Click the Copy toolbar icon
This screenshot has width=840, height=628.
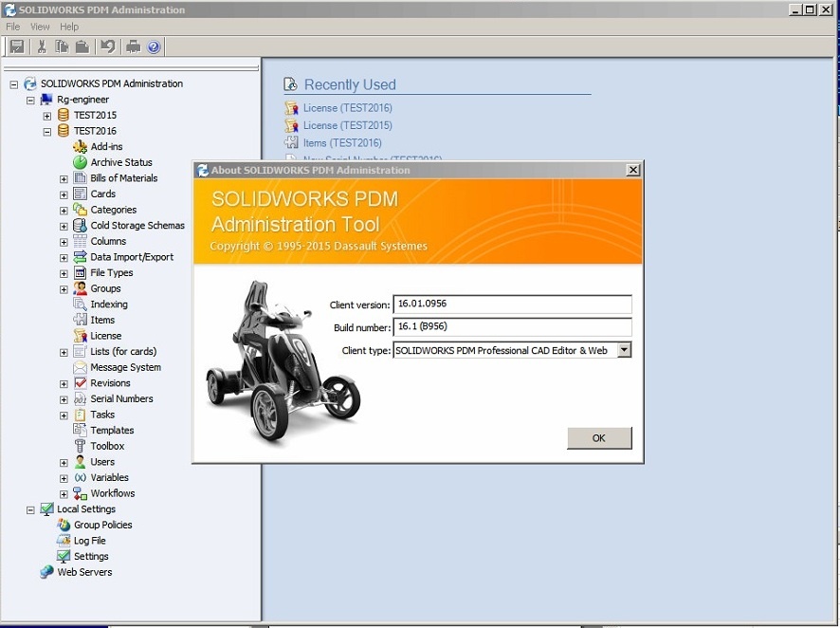click(62, 46)
